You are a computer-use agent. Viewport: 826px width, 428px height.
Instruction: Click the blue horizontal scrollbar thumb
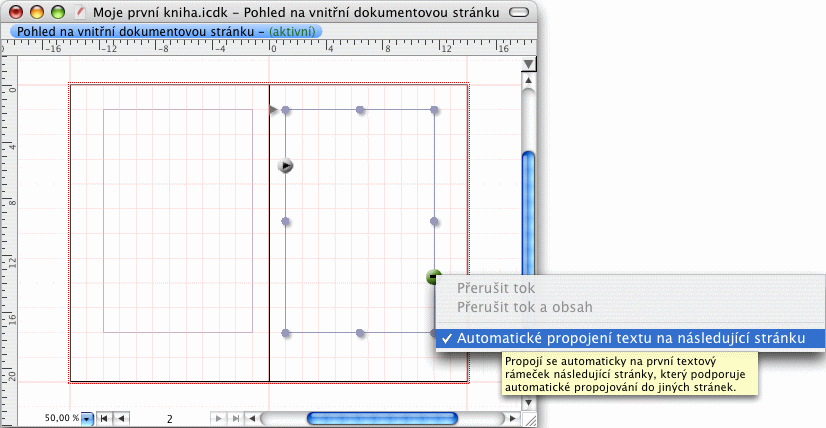tap(382, 419)
